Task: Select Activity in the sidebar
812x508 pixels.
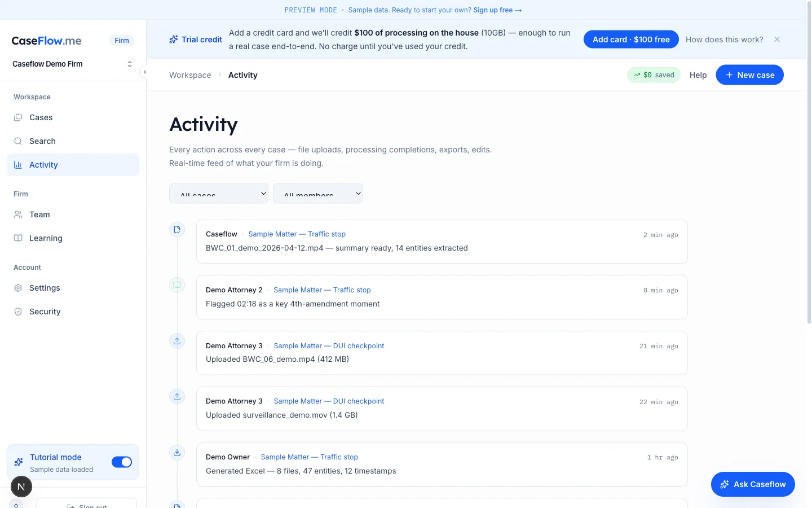Action: [x=73, y=165]
